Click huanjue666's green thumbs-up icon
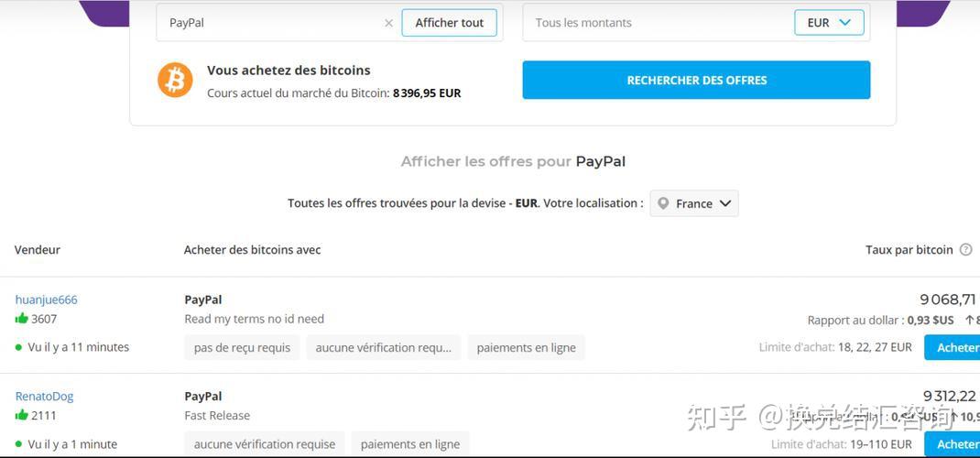Viewport: 980px width, 458px height. pyautogui.click(x=21, y=319)
